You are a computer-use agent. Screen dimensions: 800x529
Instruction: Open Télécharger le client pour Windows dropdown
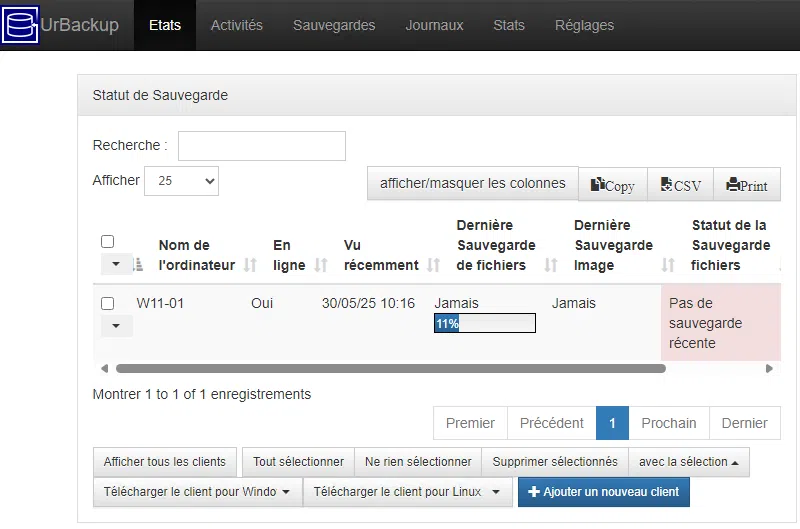coord(198,492)
